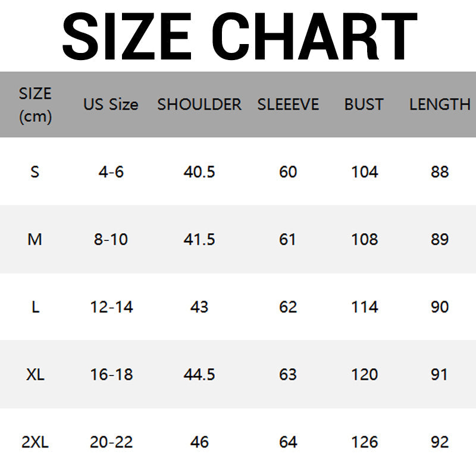Click the BUST column header

364,105
